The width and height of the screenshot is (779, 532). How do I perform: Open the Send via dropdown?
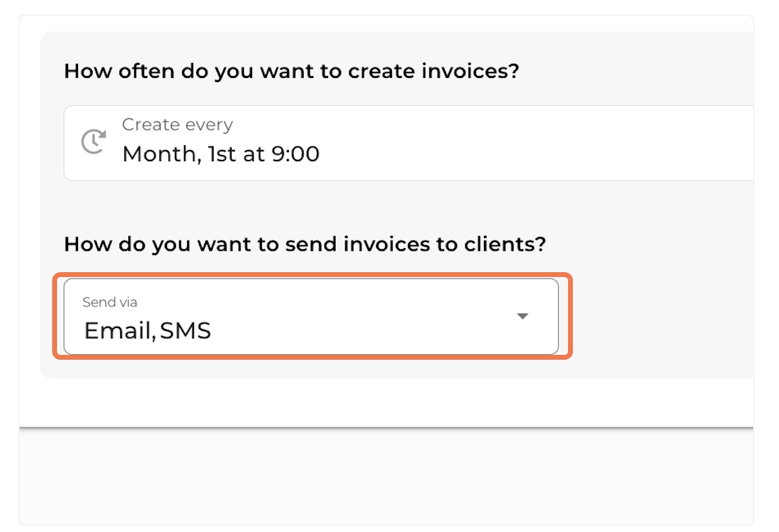[x=311, y=317]
